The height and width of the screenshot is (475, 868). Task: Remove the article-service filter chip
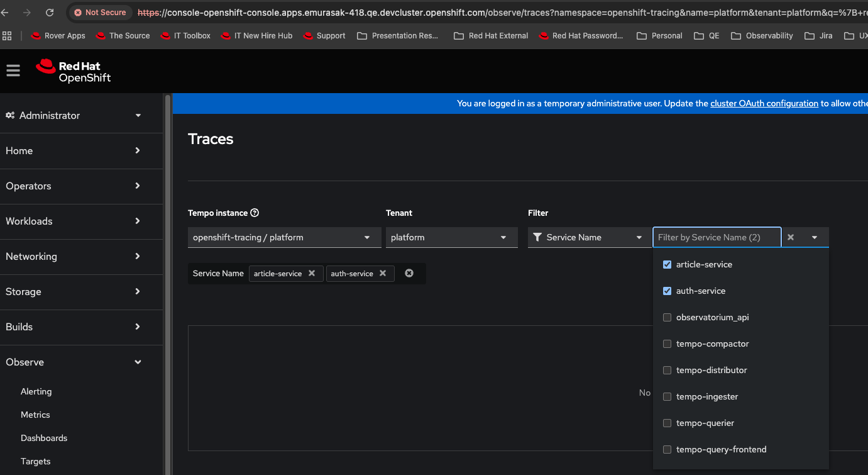(312, 274)
